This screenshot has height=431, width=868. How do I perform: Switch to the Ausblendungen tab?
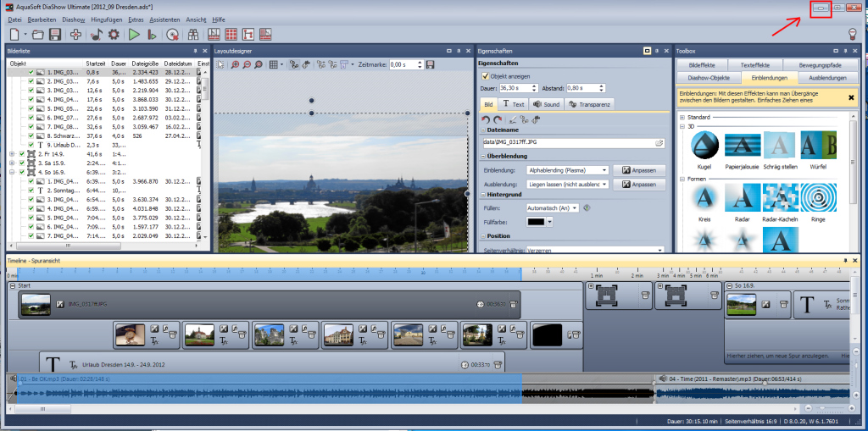[827, 78]
